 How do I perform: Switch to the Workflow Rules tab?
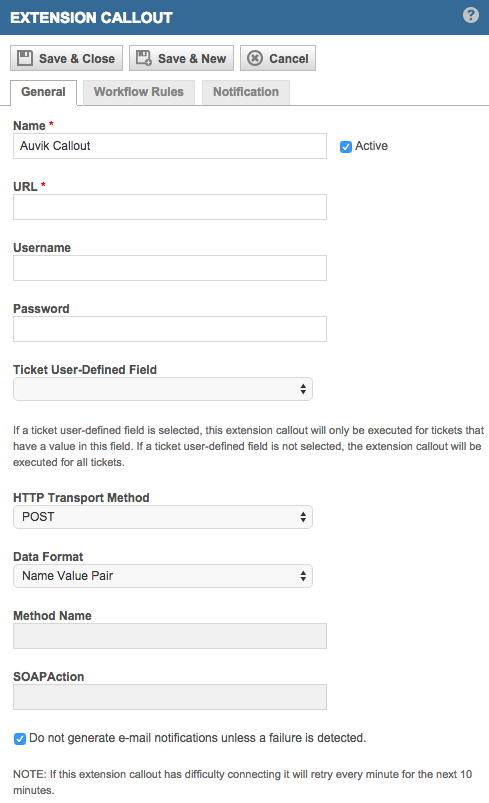(139, 92)
